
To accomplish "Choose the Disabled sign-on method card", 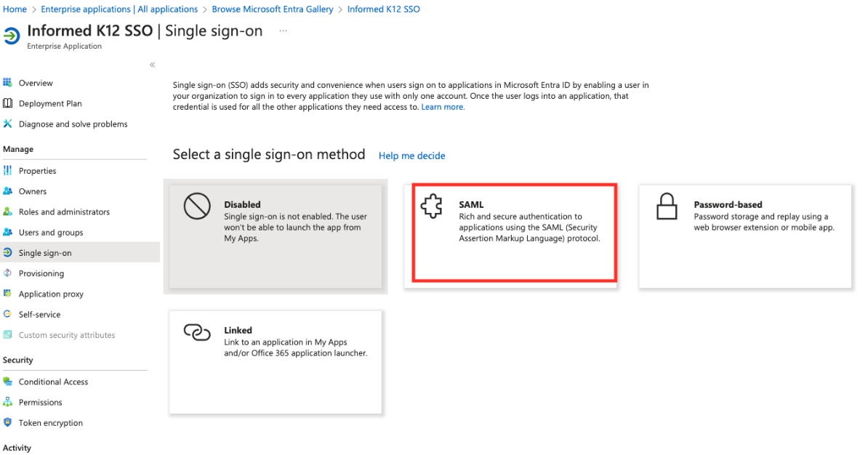I will tap(276, 236).
